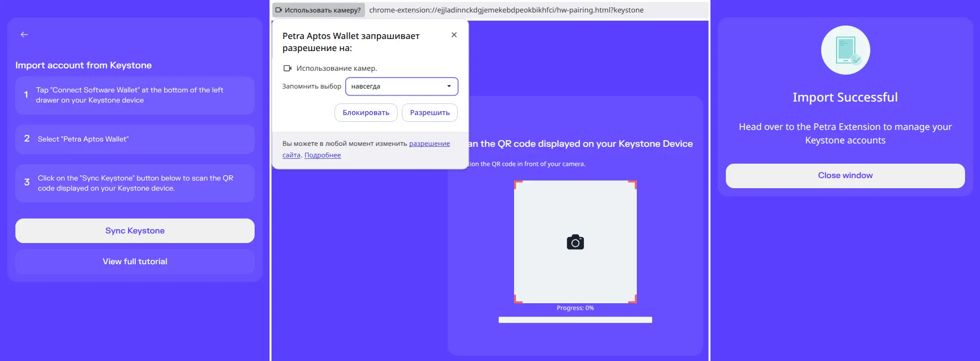The height and width of the screenshot is (361, 980).
Task: Click the Sync Keystone button
Action: [x=135, y=231]
